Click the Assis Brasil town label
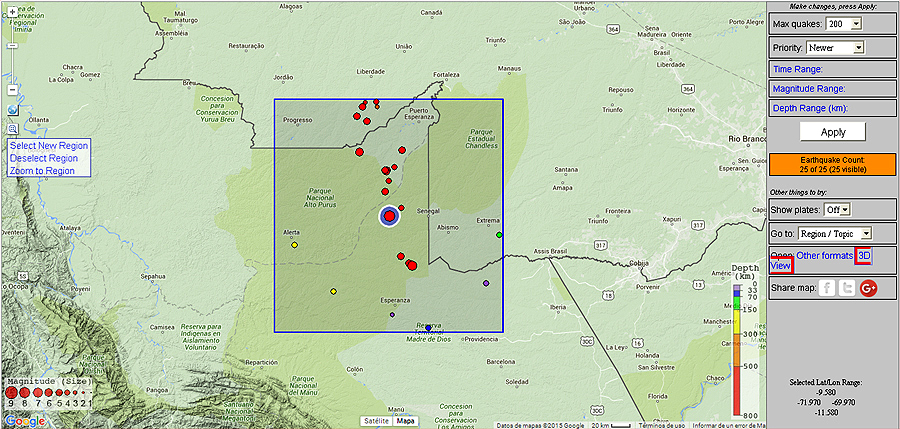 [x=549, y=251]
